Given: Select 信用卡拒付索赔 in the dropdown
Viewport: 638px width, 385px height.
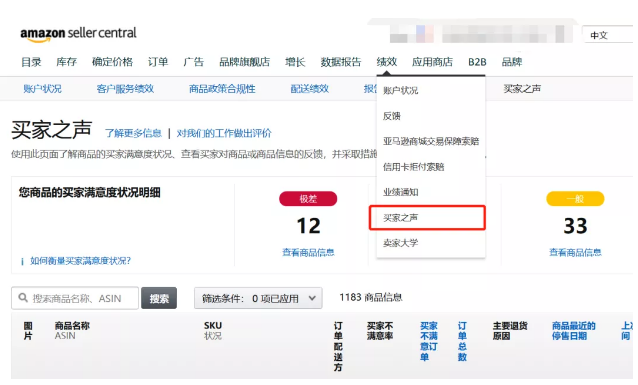Looking at the screenshot, I should [x=431, y=167].
